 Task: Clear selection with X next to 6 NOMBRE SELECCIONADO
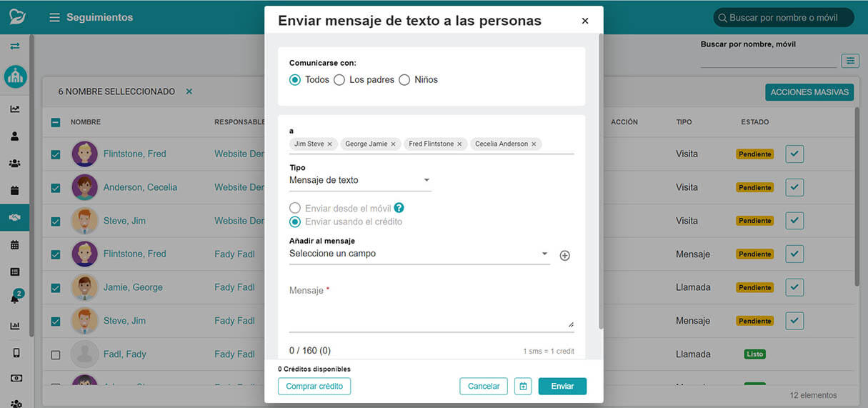pos(189,91)
